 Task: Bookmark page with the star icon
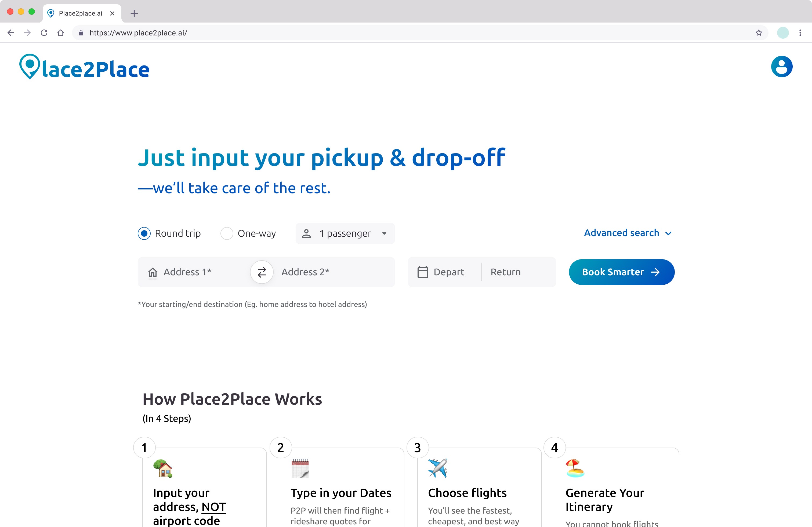coord(759,33)
